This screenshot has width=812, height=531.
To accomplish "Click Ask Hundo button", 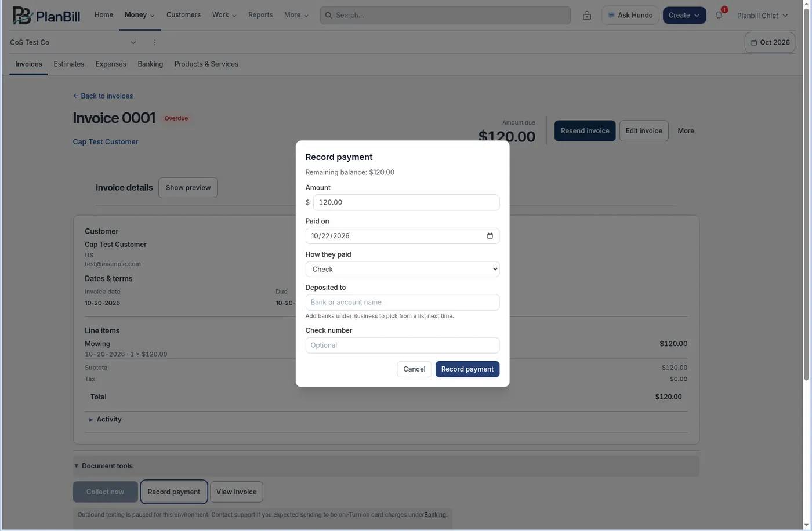I will coord(630,16).
